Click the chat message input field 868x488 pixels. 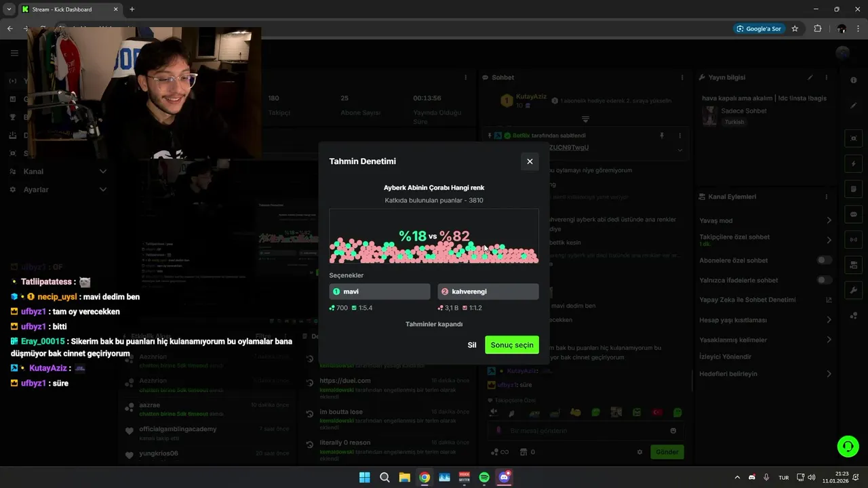(585, 430)
